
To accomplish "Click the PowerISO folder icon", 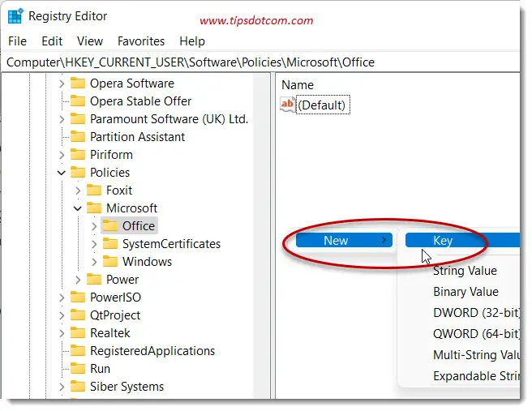I will [x=78, y=298].
